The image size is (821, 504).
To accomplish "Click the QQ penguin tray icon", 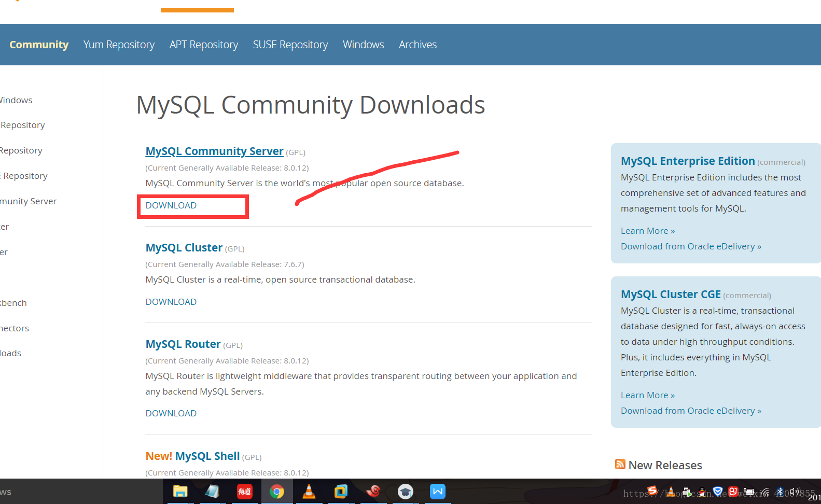I will [x=702, y=492].
